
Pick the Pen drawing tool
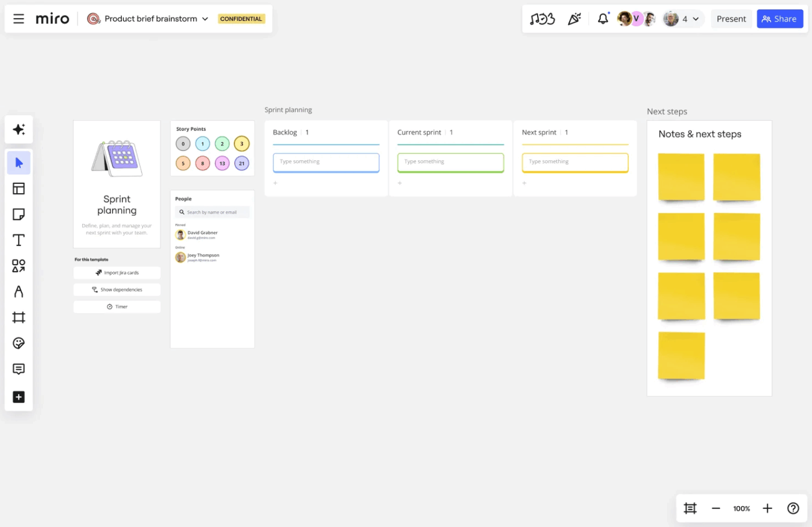pyautogui.click(x=19, y=291)
